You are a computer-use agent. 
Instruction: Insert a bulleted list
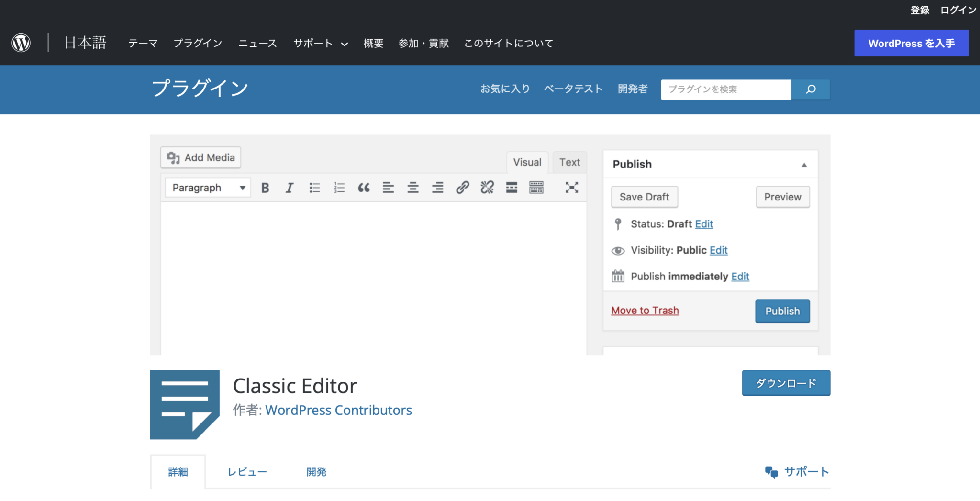coord(314,187)
